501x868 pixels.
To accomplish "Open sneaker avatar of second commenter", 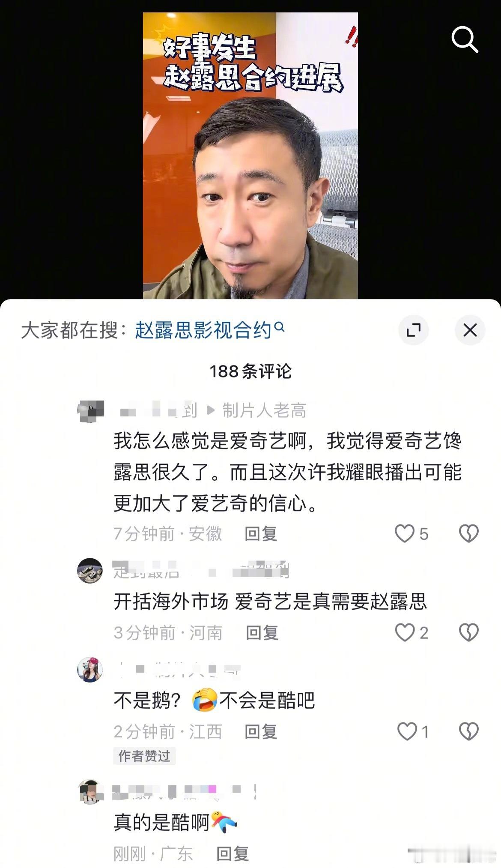I will 90,571.
